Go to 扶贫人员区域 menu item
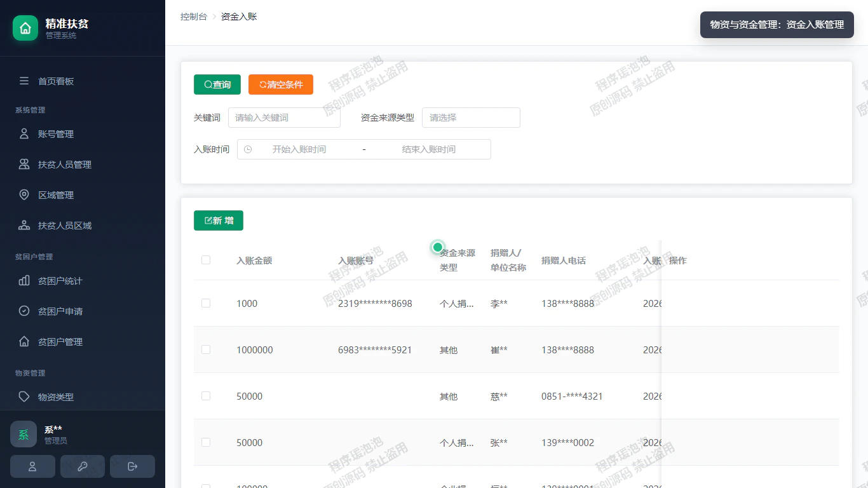868x488 pixels. coord(83,226)
